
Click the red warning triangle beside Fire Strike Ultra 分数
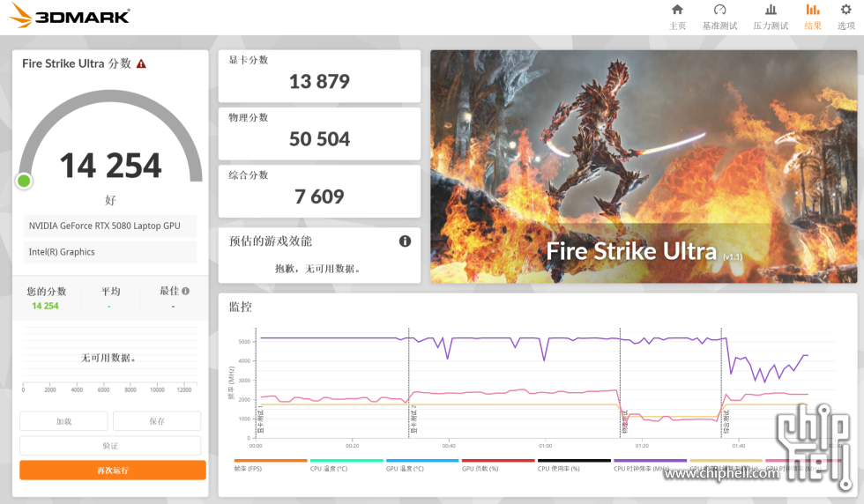tap(142, 64)
